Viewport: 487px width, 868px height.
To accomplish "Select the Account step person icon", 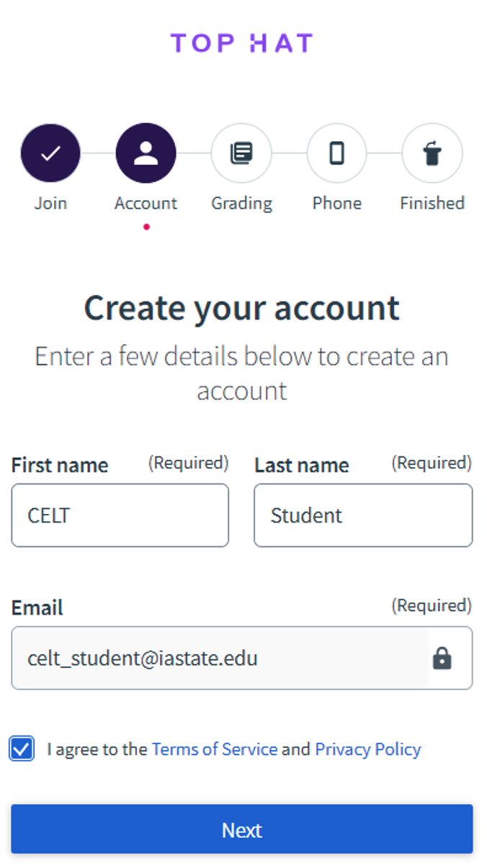I will point(146,152).
